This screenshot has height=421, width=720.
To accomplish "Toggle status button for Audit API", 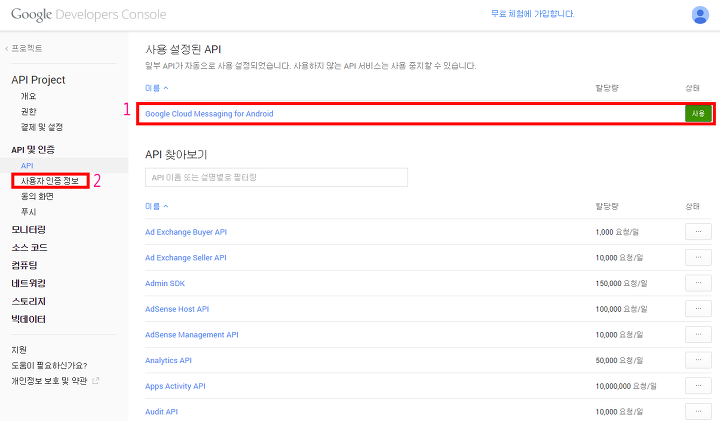I will (698, 411).
